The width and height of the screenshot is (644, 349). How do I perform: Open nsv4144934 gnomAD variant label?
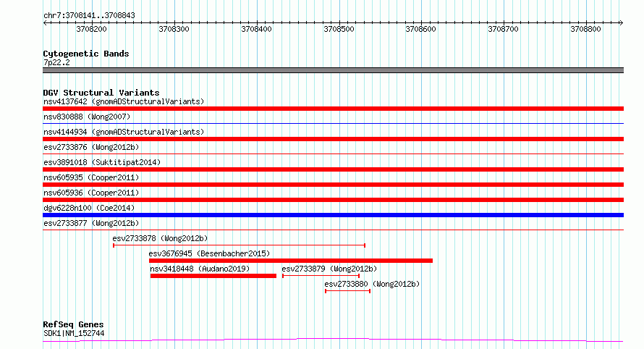pyautogui.click(x=124, y=132)
